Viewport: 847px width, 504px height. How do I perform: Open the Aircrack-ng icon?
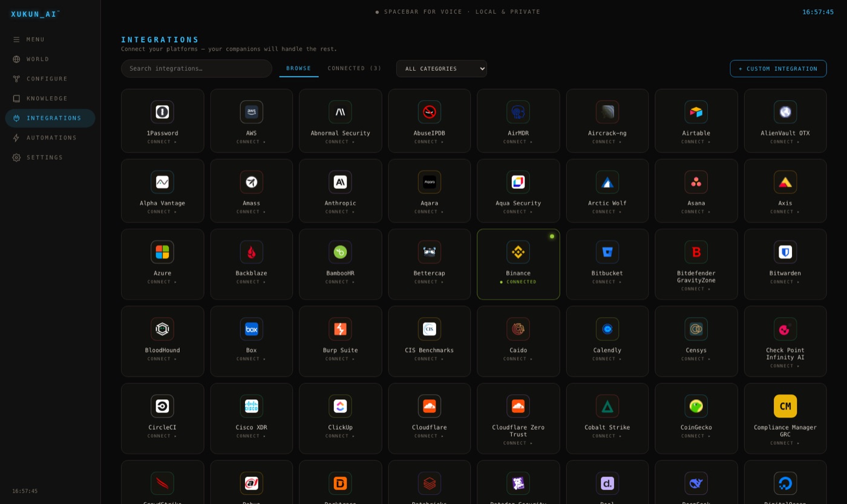(607, 112)
